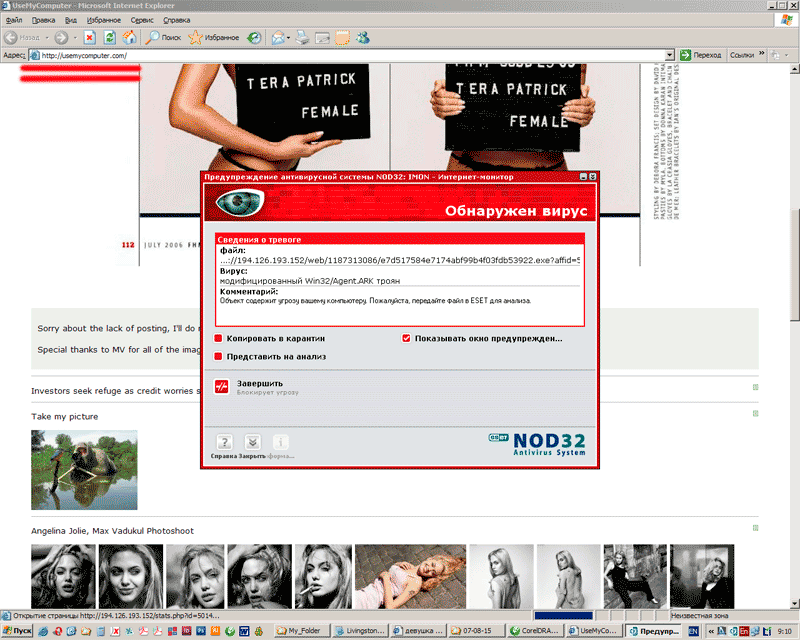Click the 'Take my picture' post title
800x640 pixels.
click(65, 416)
